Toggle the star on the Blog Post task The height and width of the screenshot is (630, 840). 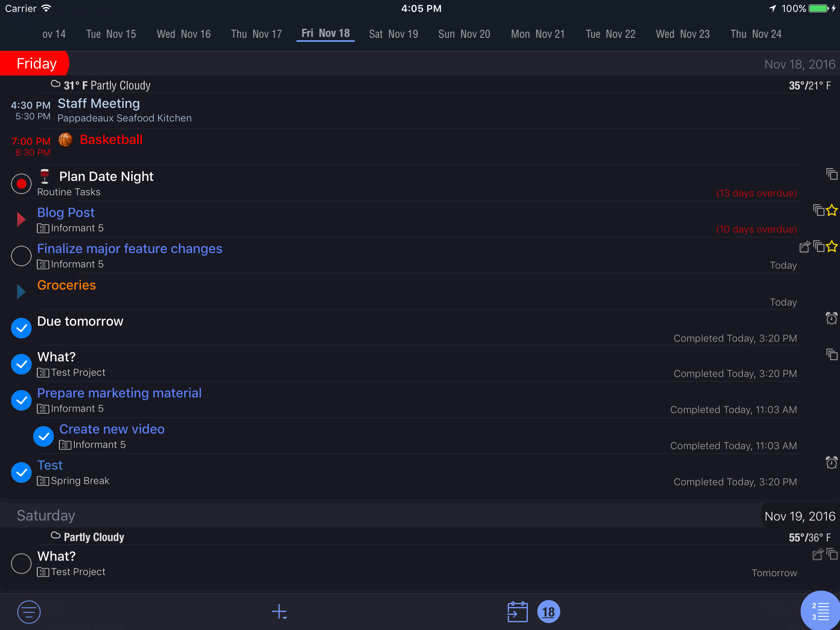click(x=832, y=210)
